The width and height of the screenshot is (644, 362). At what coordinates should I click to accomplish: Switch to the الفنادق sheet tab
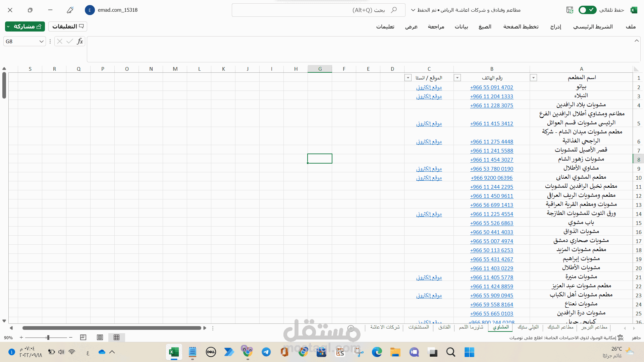click(444, 327)
